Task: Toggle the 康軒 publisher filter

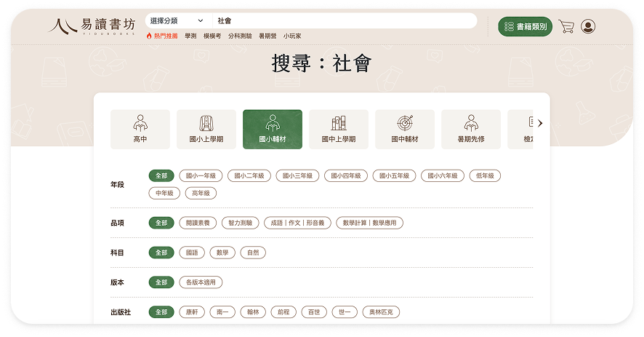Action: 192,312
